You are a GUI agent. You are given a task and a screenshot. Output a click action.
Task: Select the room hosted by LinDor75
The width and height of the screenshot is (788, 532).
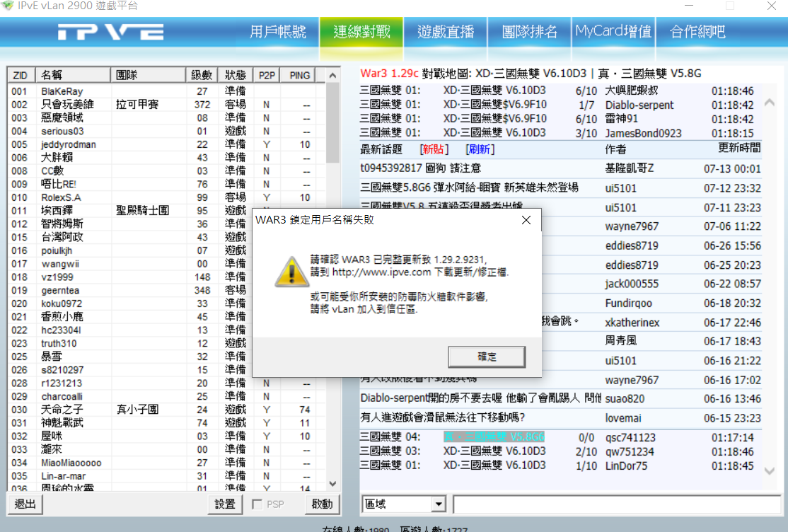560,465
